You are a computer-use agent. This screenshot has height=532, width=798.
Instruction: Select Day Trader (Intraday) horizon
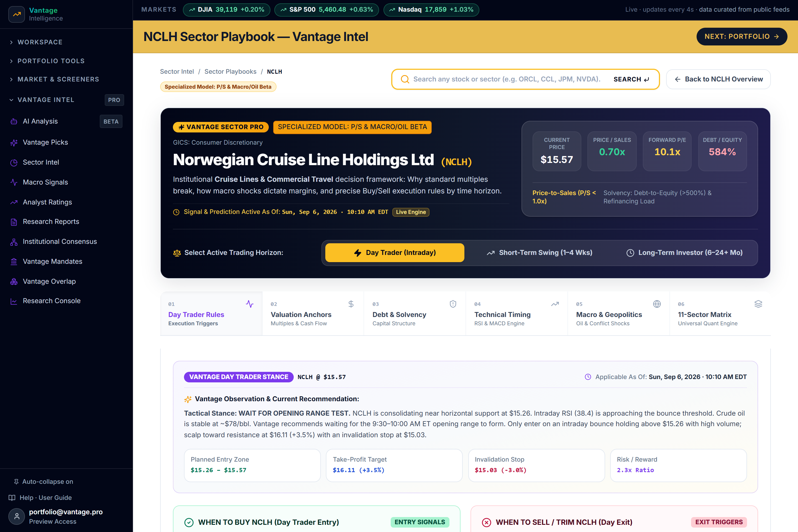point(395,253)
